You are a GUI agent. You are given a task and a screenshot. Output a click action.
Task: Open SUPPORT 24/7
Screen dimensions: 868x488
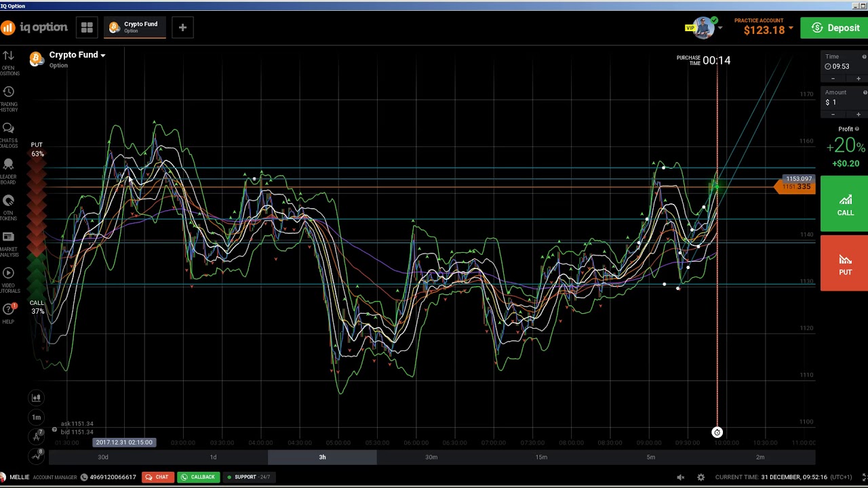point(248,477)
